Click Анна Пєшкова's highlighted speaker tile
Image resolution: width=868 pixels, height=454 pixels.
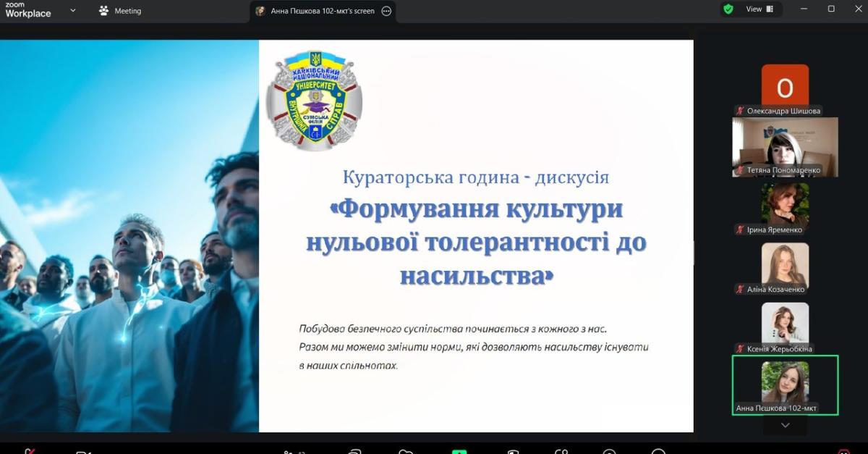[785, 382]
